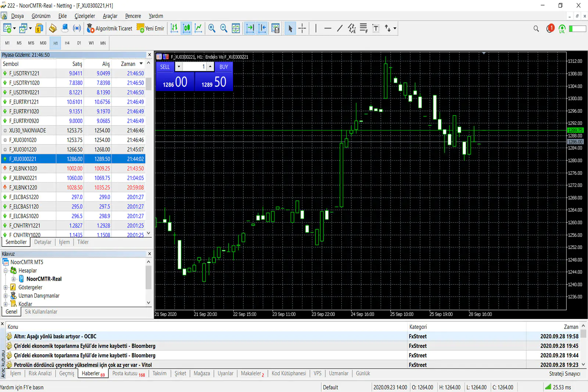Viewport: 588px width, 392px height.
Task: Enable the cursor selection mode
Action: pos(290,28)
